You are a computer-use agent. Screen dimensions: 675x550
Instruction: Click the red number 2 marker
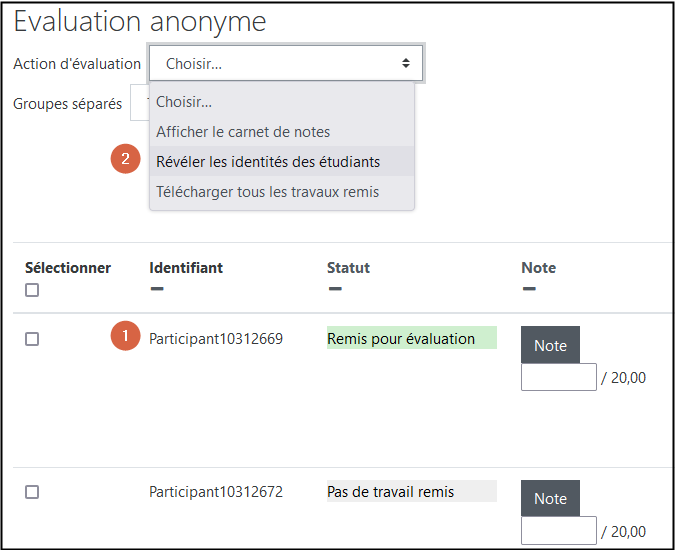125,159
